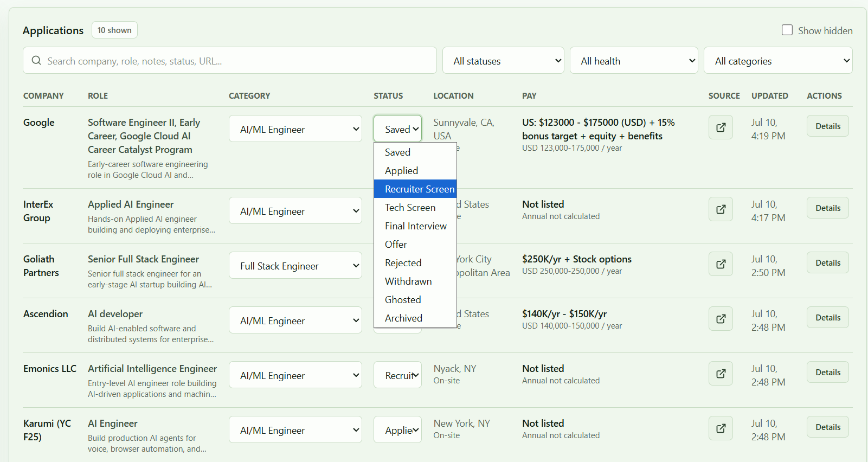The height and width of the screenshot is (462, 868).
Task: Open Ascendion category dropdown
Action: coord(295,320)
